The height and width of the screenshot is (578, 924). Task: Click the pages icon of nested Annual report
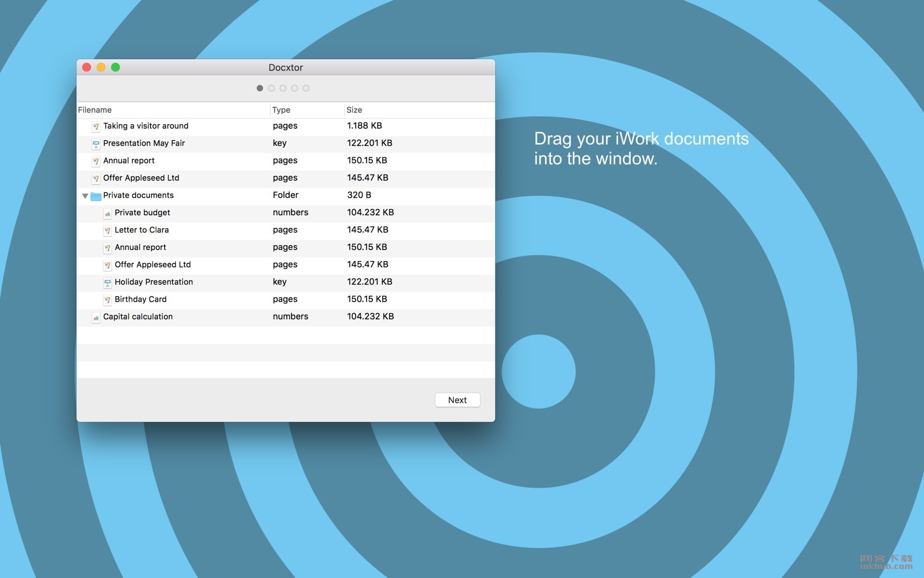tap(107, 248)
